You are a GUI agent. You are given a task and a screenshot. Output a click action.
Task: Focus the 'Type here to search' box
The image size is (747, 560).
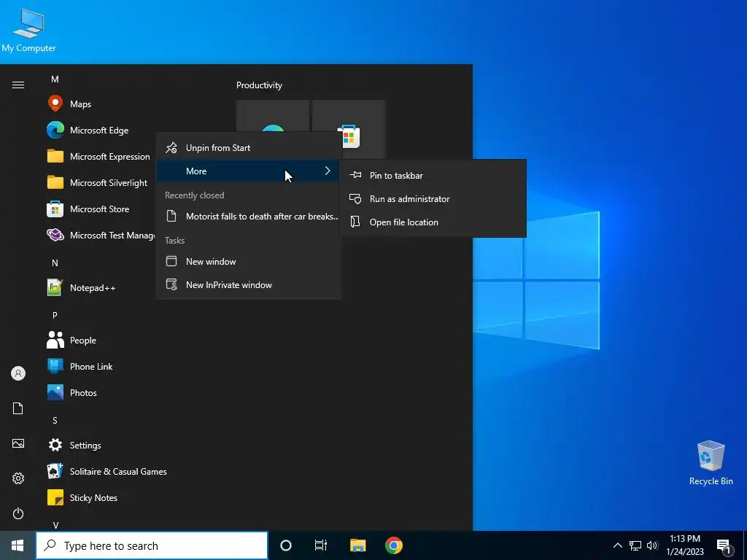(x=152, y=545)
